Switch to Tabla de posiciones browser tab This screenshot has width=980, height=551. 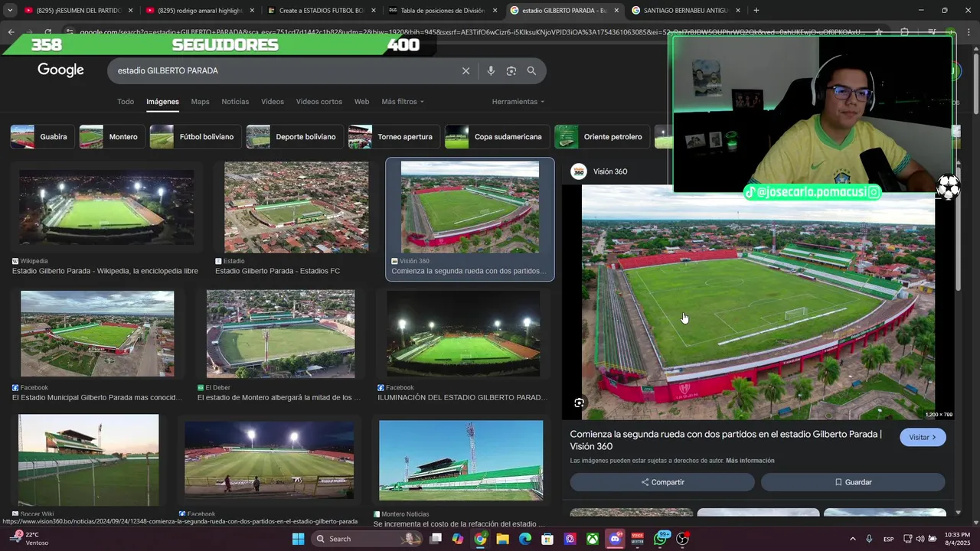(443, 11)
